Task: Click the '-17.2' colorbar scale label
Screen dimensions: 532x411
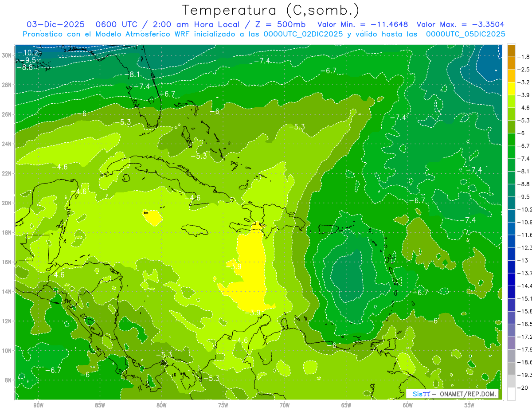Action: (x=524, y=337)
